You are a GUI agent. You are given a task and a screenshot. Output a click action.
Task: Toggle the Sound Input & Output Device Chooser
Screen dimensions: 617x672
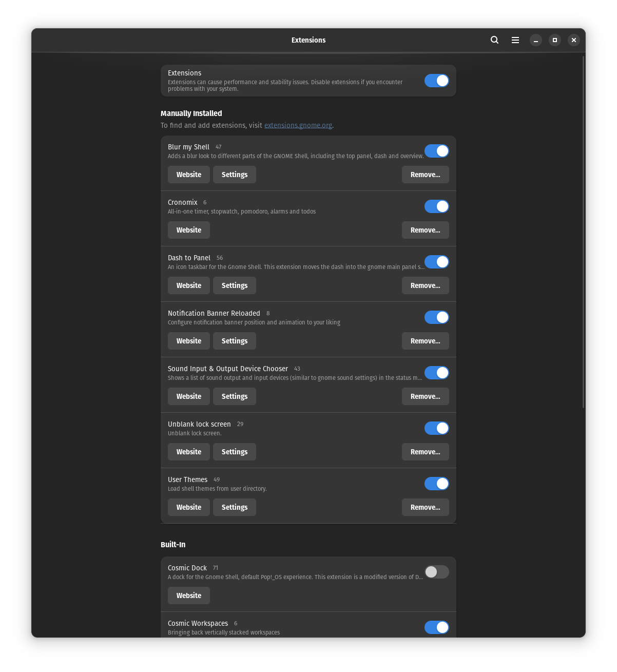(436, 373)
